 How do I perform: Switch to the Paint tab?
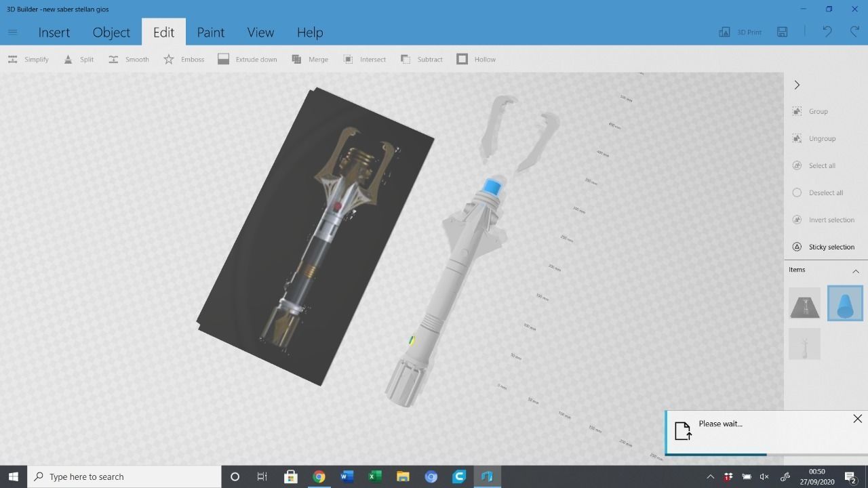click(210, 33)
